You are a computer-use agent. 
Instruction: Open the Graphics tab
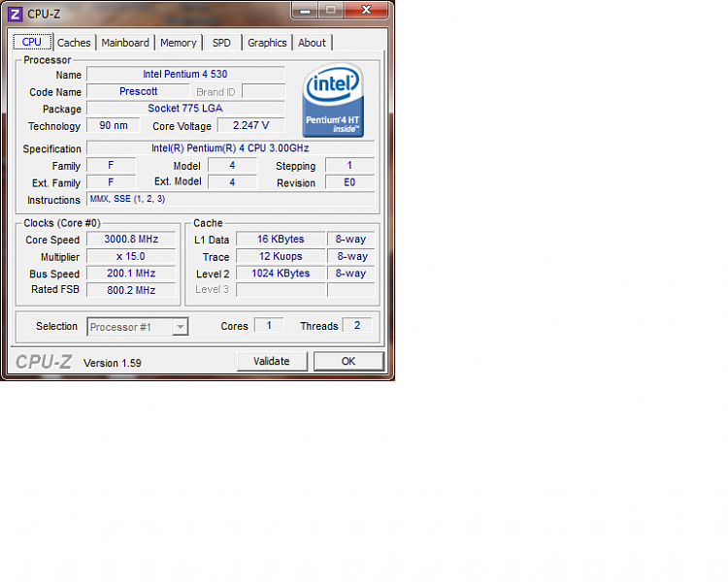point(267,43)
